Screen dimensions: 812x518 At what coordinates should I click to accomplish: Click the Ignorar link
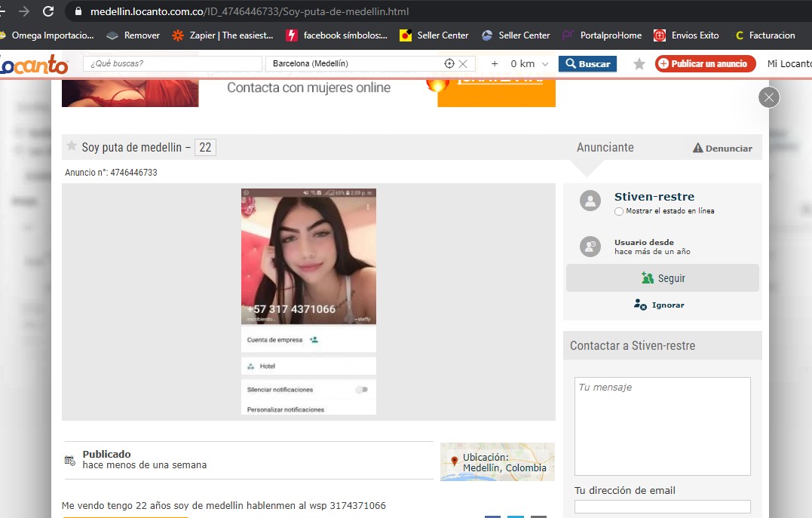[660, 305]
